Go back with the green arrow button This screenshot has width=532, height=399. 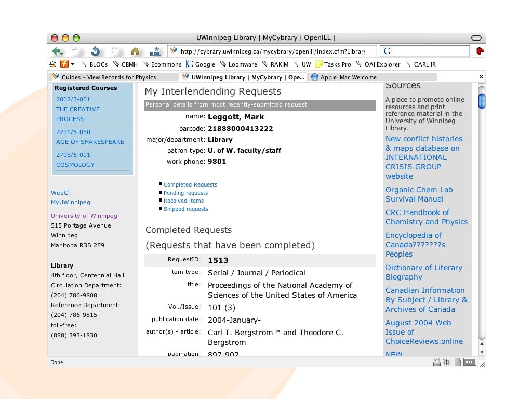pyautogui.click(x=58, y=51)
